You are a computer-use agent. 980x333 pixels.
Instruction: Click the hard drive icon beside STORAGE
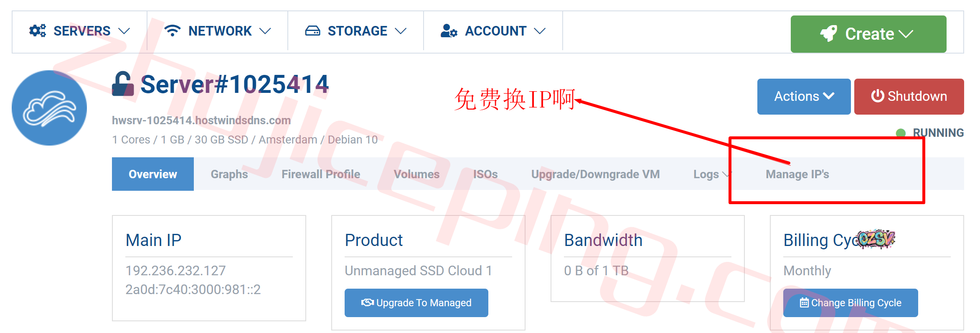[312, 31]
